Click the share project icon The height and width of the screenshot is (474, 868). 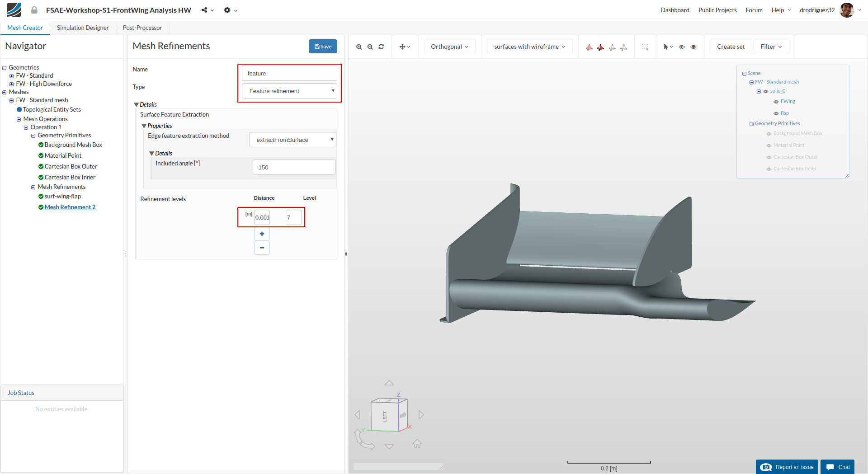coord(205,10)
